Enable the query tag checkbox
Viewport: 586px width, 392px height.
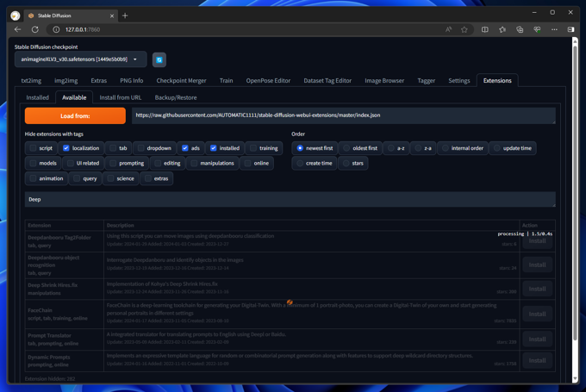coord(77,178)
